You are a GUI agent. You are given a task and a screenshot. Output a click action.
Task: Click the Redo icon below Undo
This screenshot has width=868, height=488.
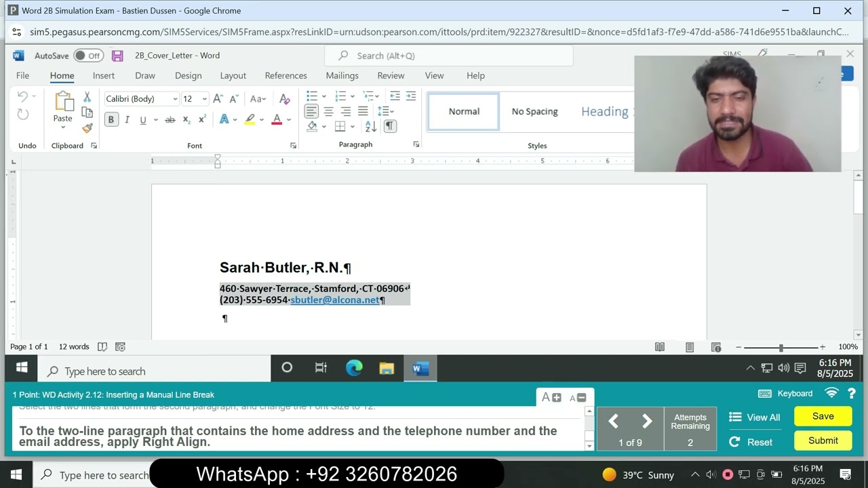pyautogui.click(x=23, y=115)
